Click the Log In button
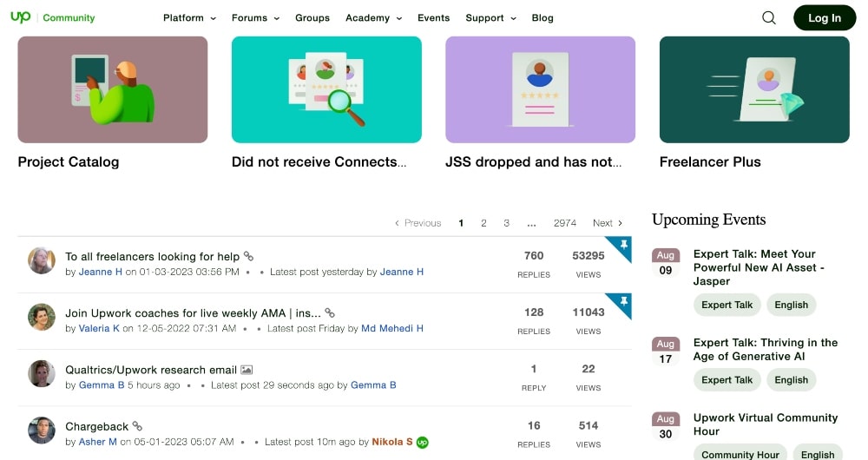This screenshot has width=868, height=460. coord(825,17)
